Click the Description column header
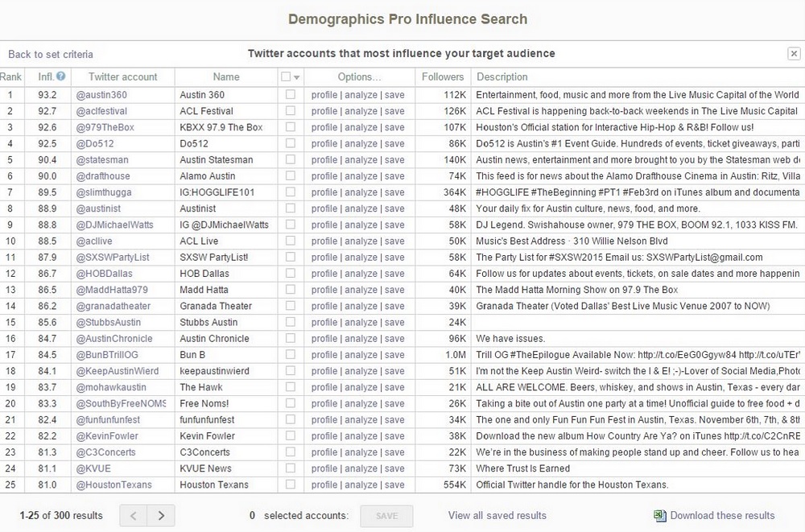The width and height of the screenshot is (805, 532). point(502,77)
